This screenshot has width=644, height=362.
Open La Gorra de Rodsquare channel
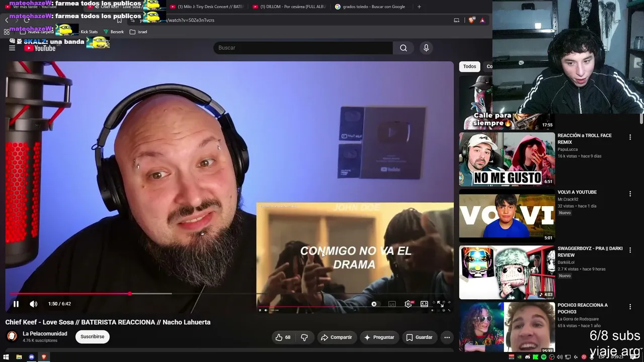[x=578, y=319]
